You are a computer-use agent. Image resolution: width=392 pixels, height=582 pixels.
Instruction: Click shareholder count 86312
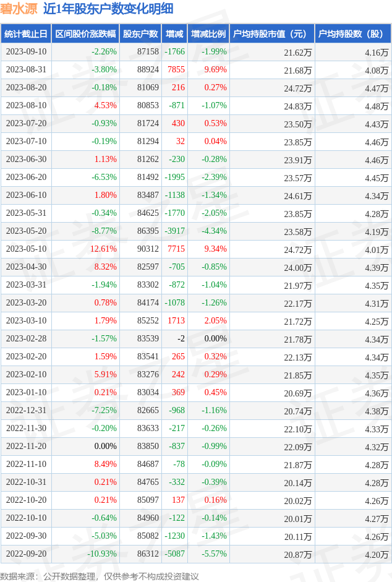tap(148, 554)
